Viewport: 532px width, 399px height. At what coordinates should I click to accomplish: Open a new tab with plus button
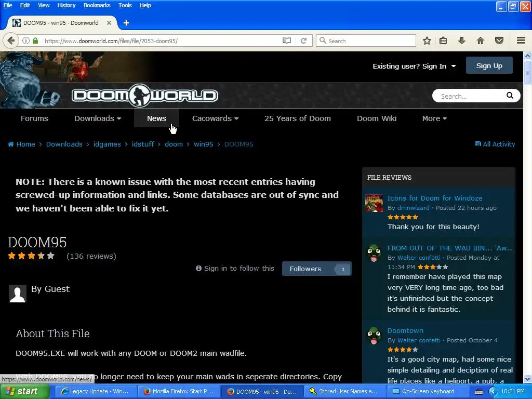pos(126,23)
